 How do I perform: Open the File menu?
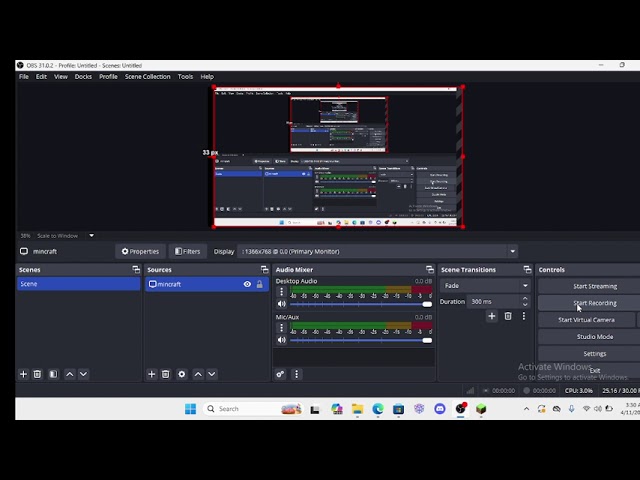coord(24,76)
